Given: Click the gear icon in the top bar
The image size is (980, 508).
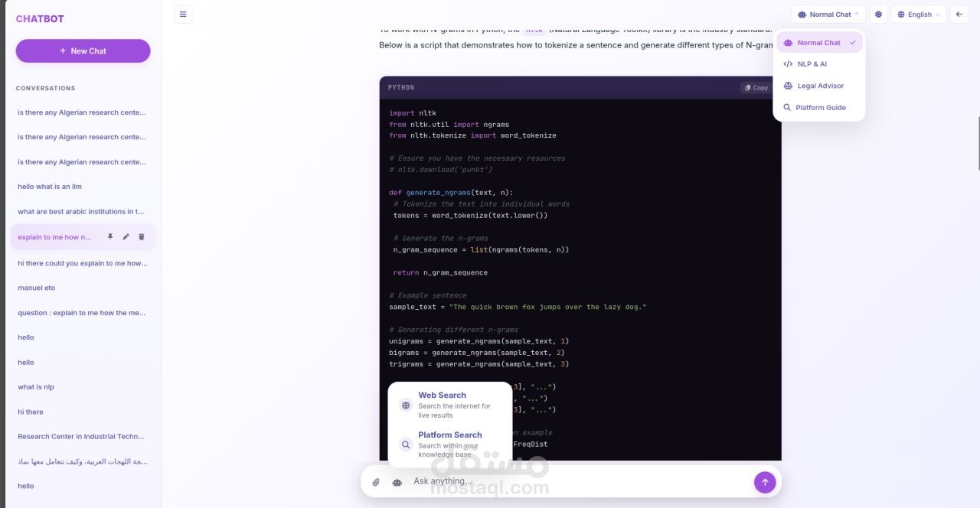Looking at the screenshot, I should pos(878,15).
